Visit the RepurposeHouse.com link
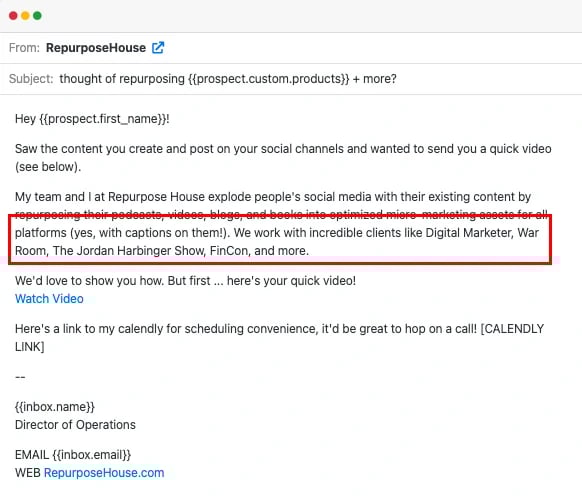This screenshot has height=499, width=582. coord(104,473)
